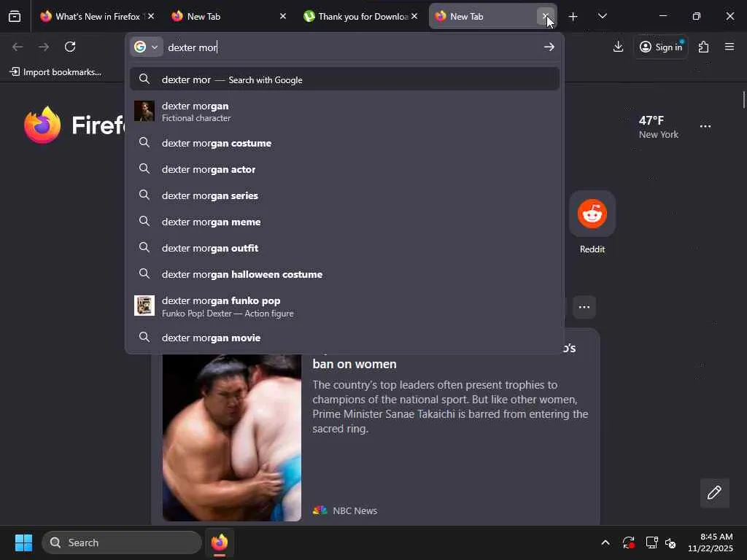This screenshot has height=560, width=747.
Task: Click the Windows taskbar Search box
Action: tap(122, 542)
